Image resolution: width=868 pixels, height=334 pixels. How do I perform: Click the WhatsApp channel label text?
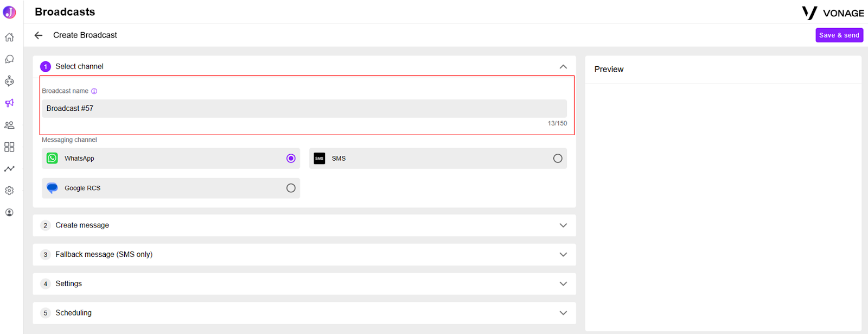[79, 159]
